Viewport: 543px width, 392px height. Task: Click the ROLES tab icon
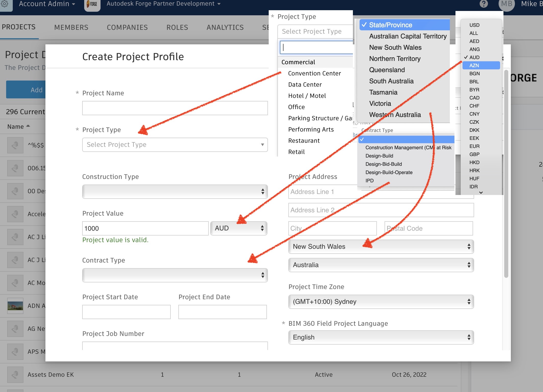pos(176,27)
